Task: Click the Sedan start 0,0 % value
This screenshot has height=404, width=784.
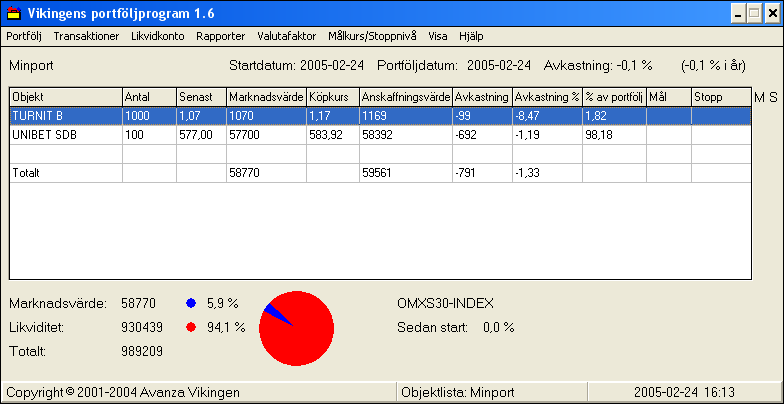Action: (x=498, y=328)
